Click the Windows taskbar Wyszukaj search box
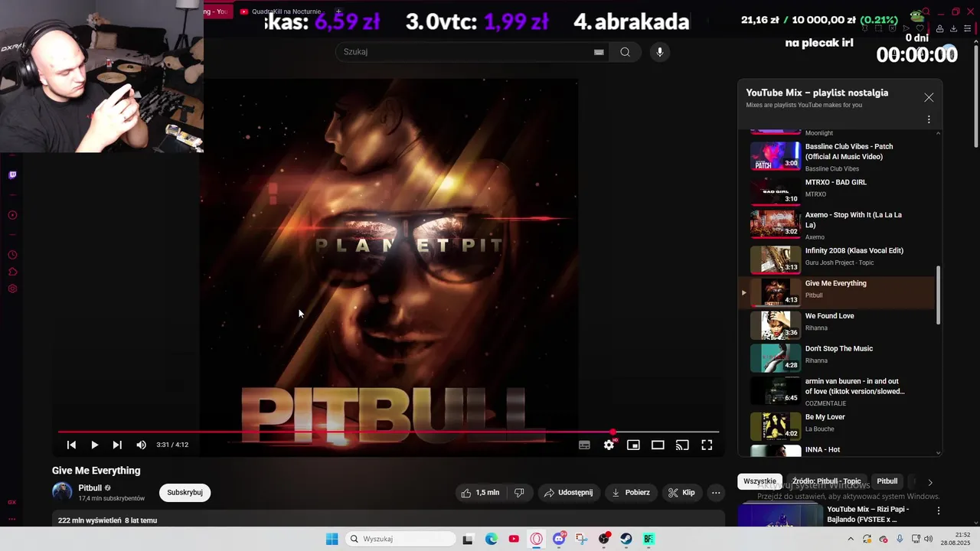Viewport: 980px width, 551px height. click(x=399, y=539)
